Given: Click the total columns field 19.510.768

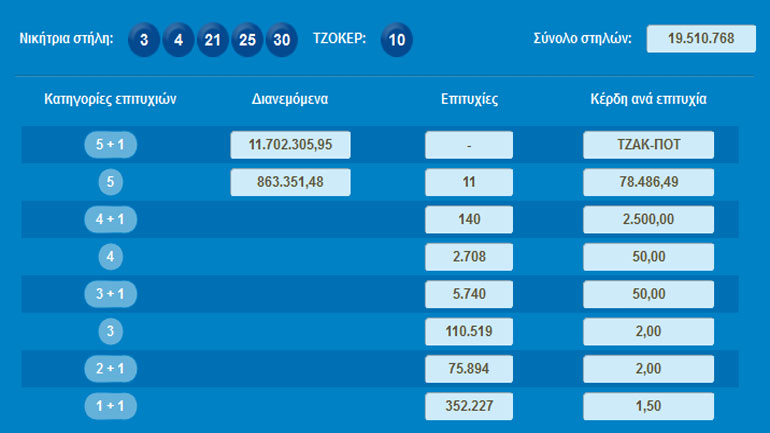Looking at the screenshot, I should tap(701, 39).
